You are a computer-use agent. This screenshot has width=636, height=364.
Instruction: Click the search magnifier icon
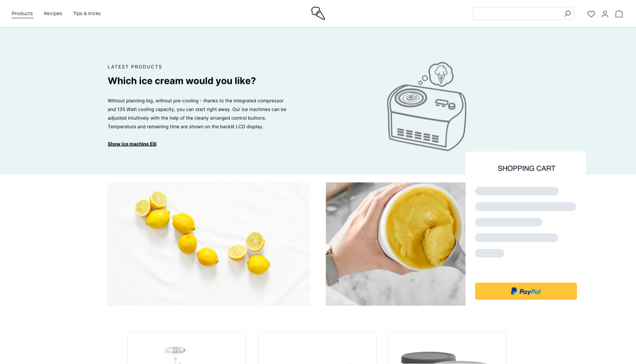coord(567,14)
